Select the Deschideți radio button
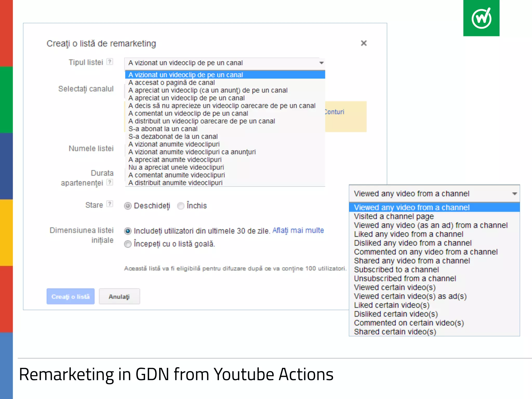 click(x=128, y=206)
